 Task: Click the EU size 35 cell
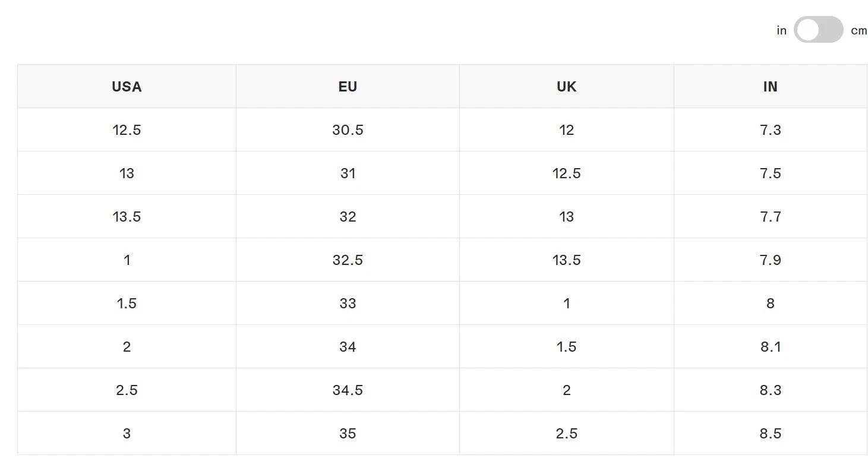pos(348,433)
